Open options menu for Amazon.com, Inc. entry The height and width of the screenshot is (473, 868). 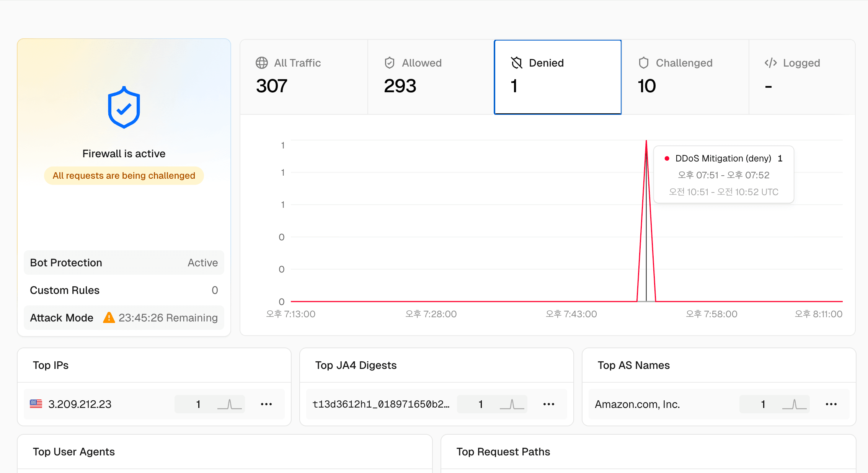831,404
